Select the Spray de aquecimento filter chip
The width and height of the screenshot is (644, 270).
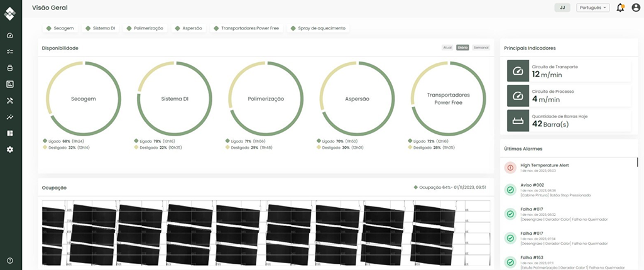319,28
